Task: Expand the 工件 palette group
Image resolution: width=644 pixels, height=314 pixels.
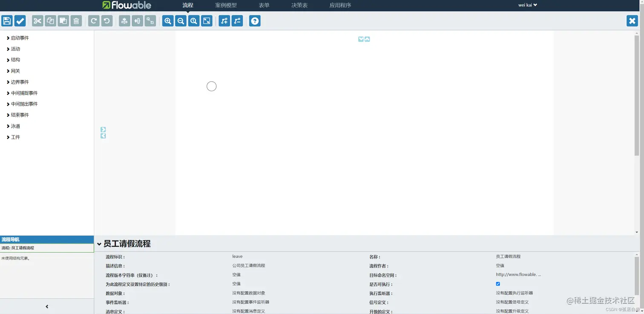Action: point(14,137)
